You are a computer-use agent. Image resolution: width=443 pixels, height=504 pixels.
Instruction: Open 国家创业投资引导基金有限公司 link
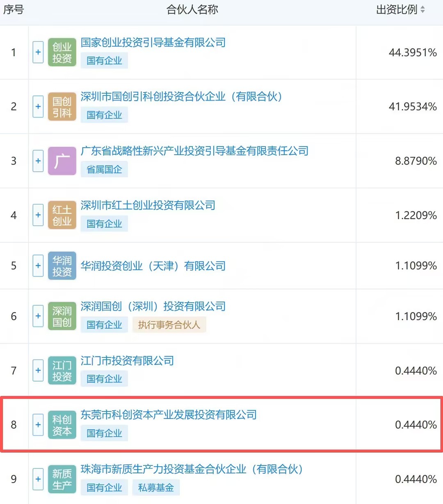tap(153, 42)
